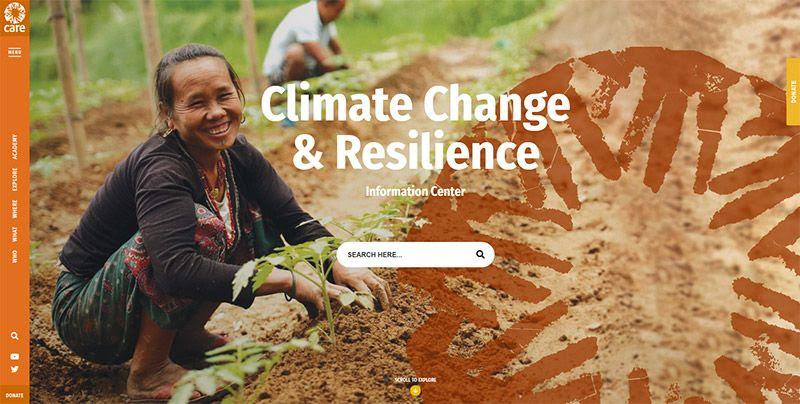Select ACADEMY in the vertical navigation
The height and width of the screenshot is (404, 800).
pos(14,147)
